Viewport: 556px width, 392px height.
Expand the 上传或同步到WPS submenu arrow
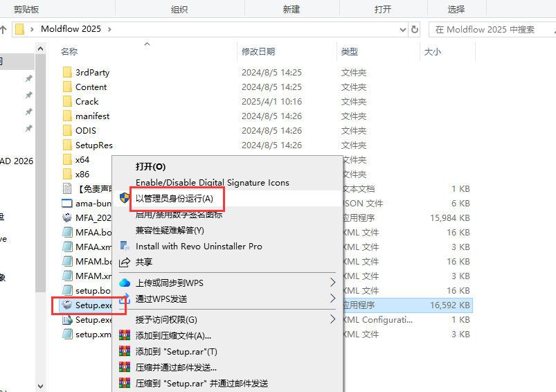point(332,283)
